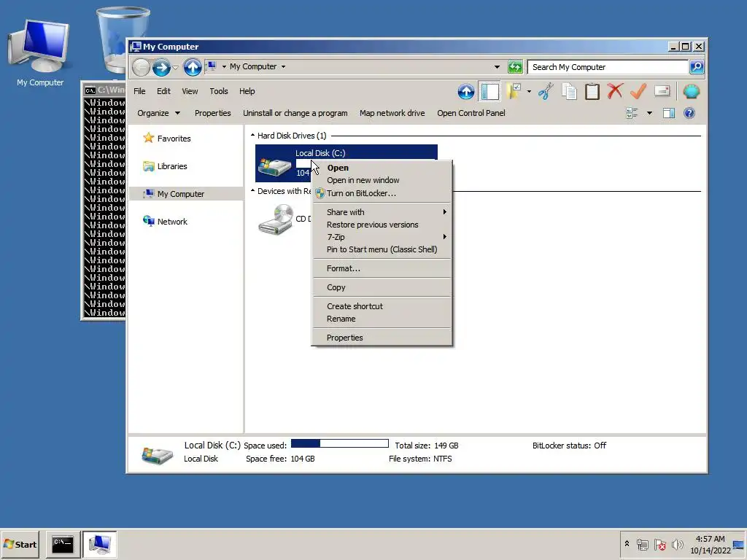Click the blue Help question icon

pos(689,113)
